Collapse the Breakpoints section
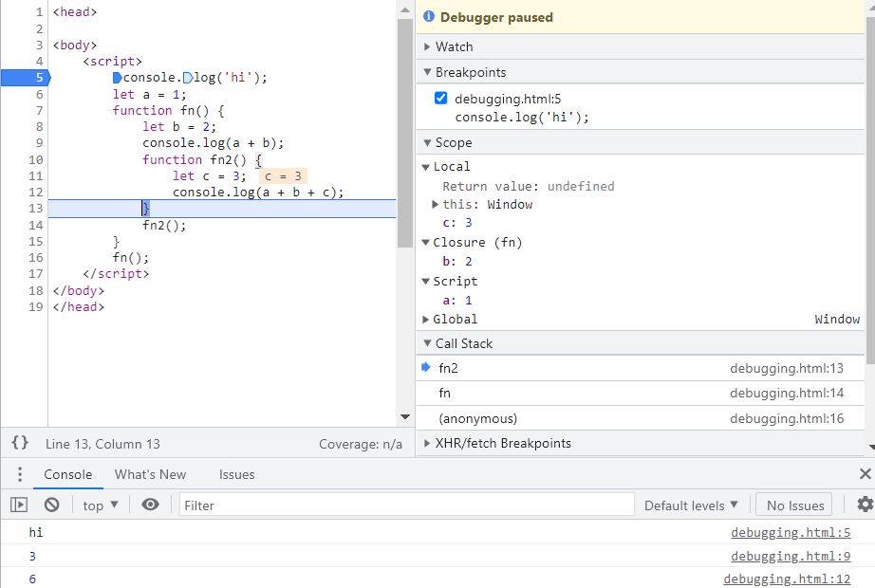The image size is (875, 588). tap(427, 72)
